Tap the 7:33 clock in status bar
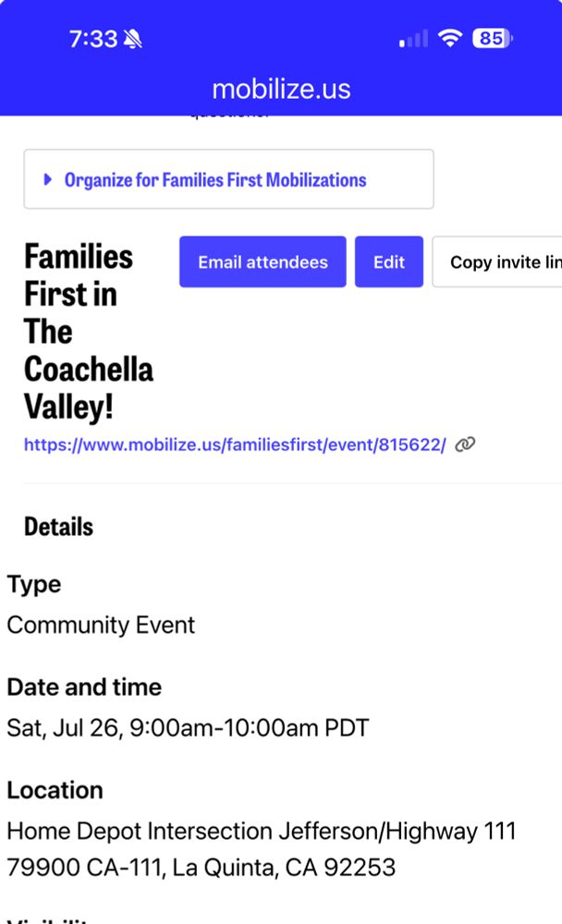The image size is (562, 924). [x=93, y=39]
